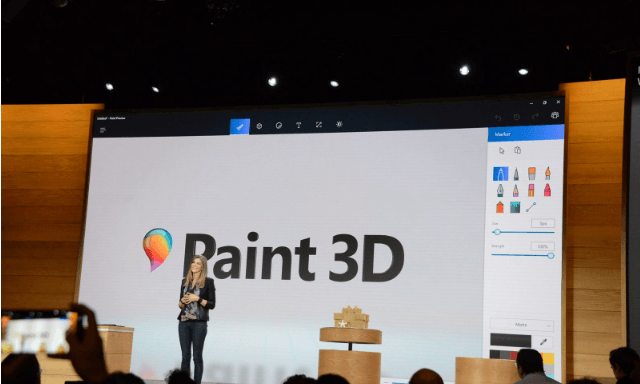Open the hamburger menu in Paint 3D
The height and width of the screenshot is (384, 640).
(102, 130)
